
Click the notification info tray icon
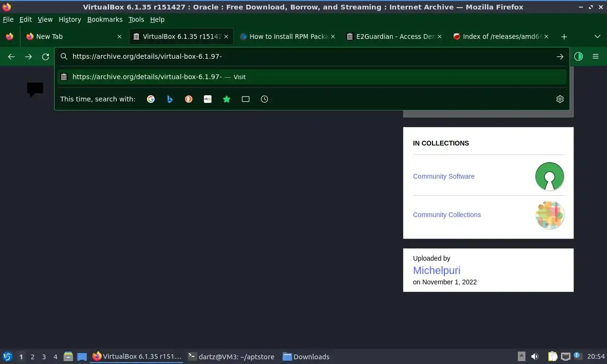pyautogui.click(x=578, y=355)
